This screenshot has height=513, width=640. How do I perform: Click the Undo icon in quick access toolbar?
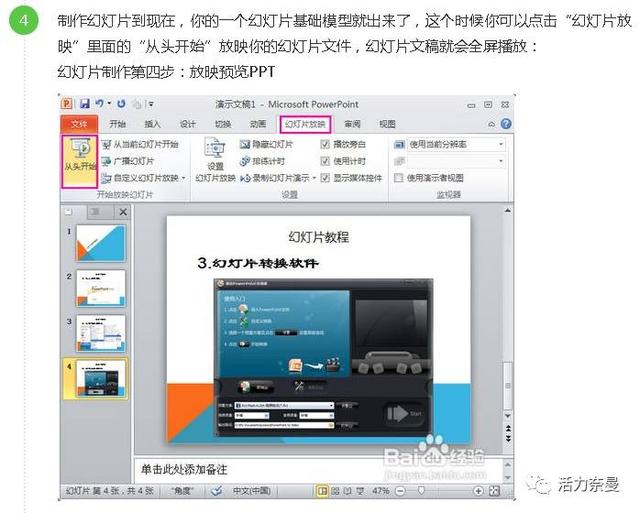point(100,104)
